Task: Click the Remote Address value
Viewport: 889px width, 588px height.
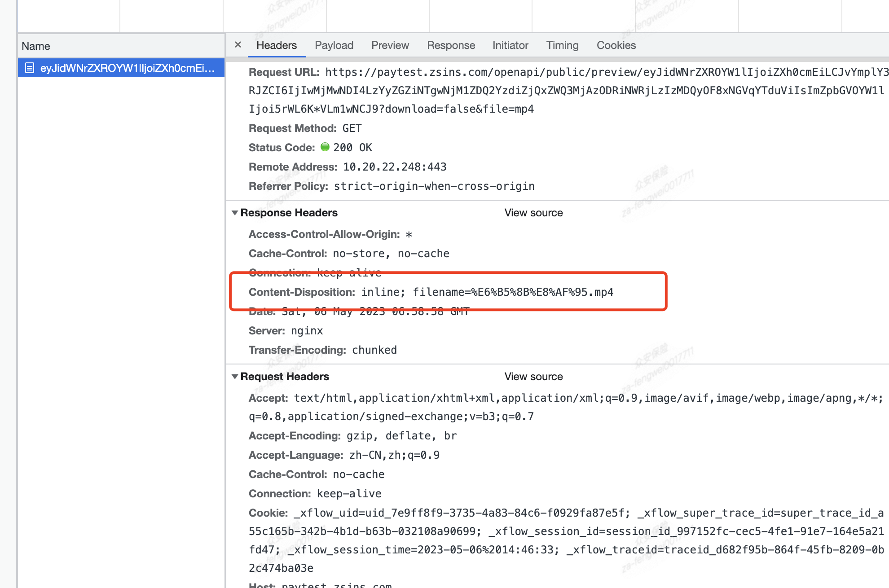Action: (x=395, y=167)
